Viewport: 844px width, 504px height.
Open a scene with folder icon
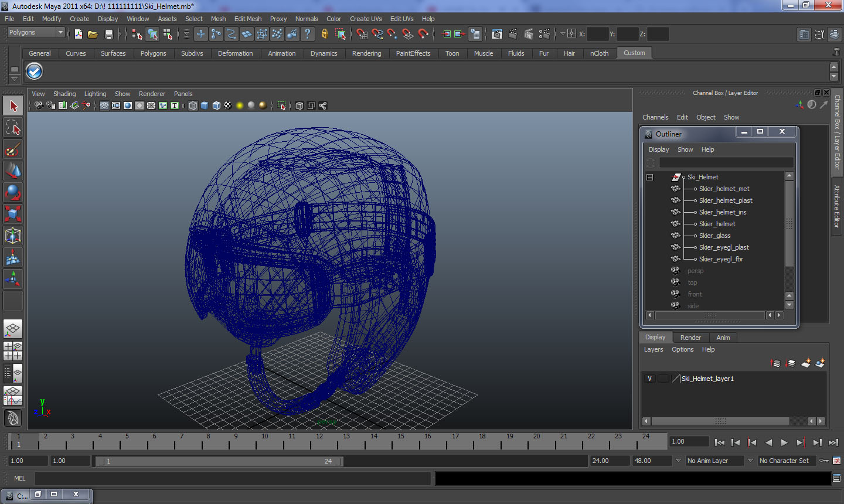93,34
